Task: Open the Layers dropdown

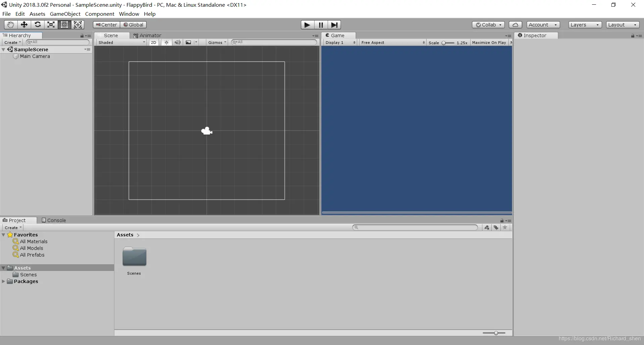Action: [585, 25]
